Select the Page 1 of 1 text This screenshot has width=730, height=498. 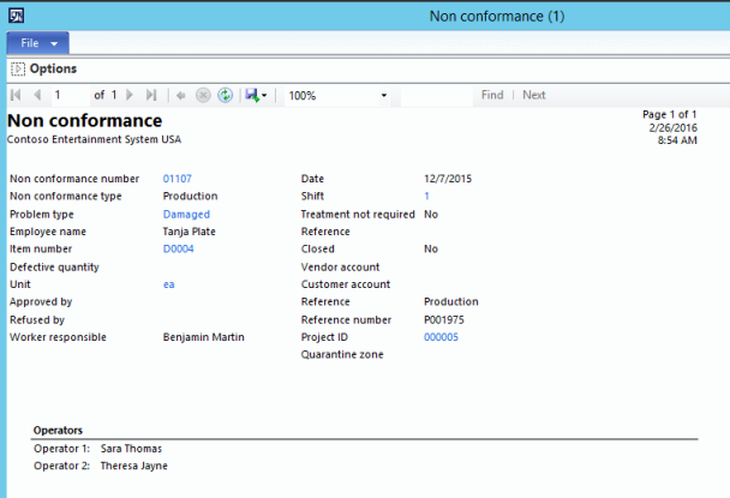[669, 114]
